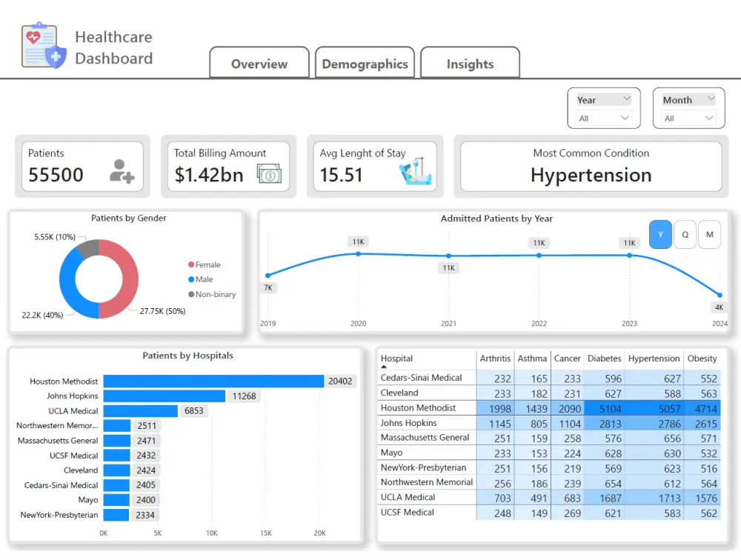Switch to the Demographics tab
This screenshot has width=741, height=560.
click(365, 64)
